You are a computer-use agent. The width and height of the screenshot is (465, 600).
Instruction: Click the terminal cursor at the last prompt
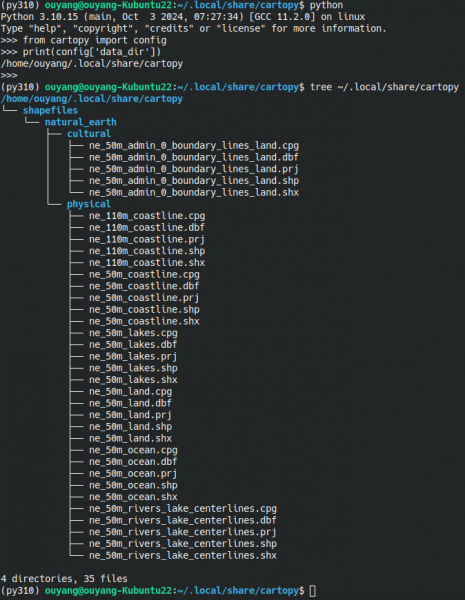pyautogui.click(x=313, y=591)
